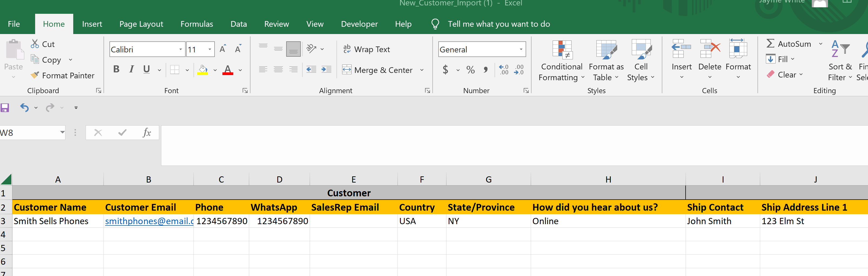
Task: Open the Clear button menu
Action: pos(785,74)
